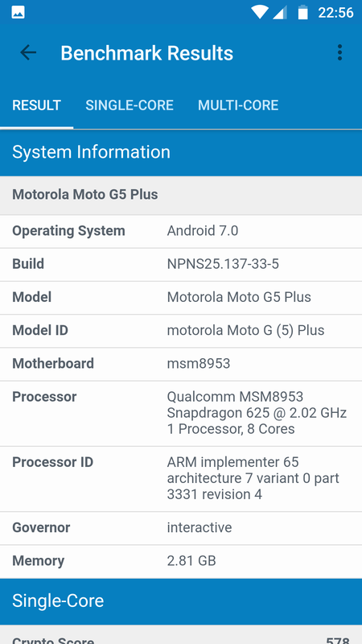Tap the Benchmark Results title

click(147, 53)
